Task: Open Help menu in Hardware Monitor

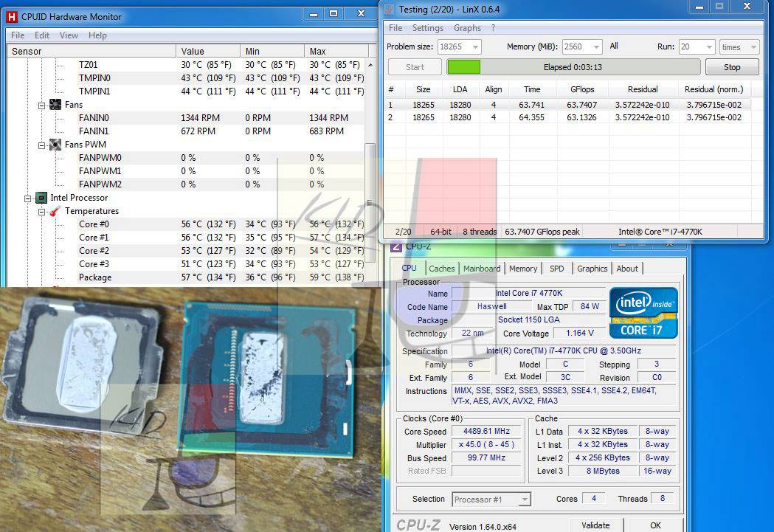Action: coord(97,35)
